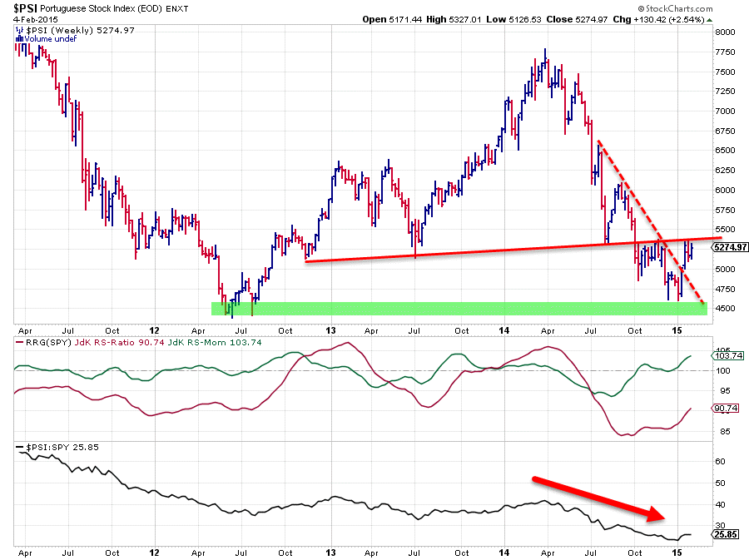Click the 40 label on the $PSI:SPY axis
Image resolution: width=749 pixels, height=560 pixels.
pos(720,504)
